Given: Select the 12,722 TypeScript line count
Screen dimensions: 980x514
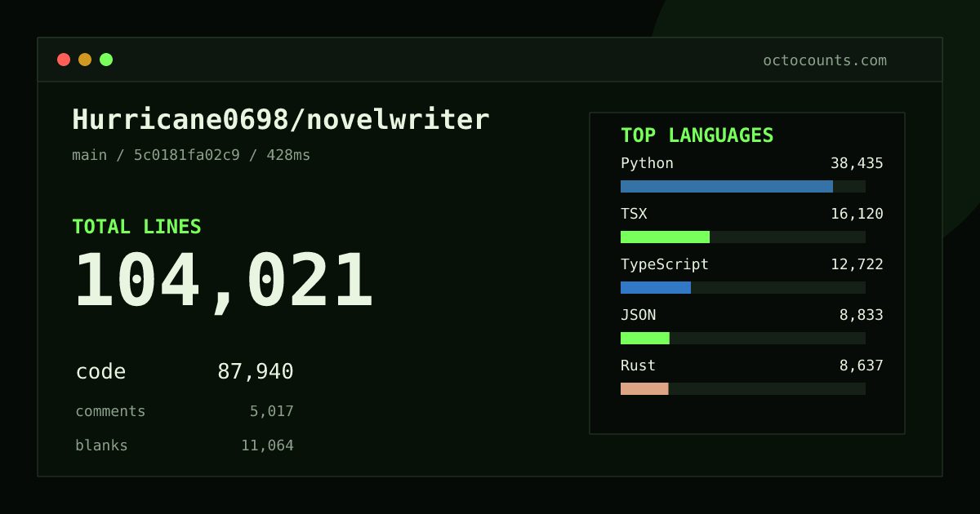Looking at the screenshot, I should click(x=857, y=264).
